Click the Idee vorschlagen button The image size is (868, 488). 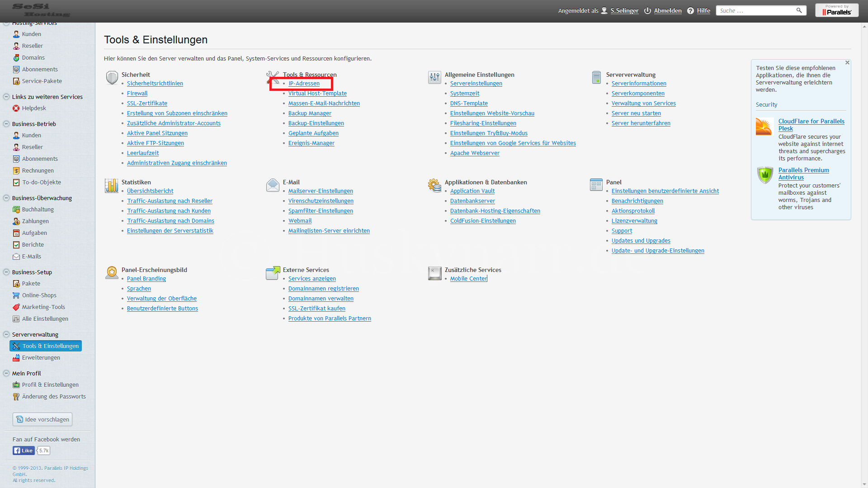(42, 419)
